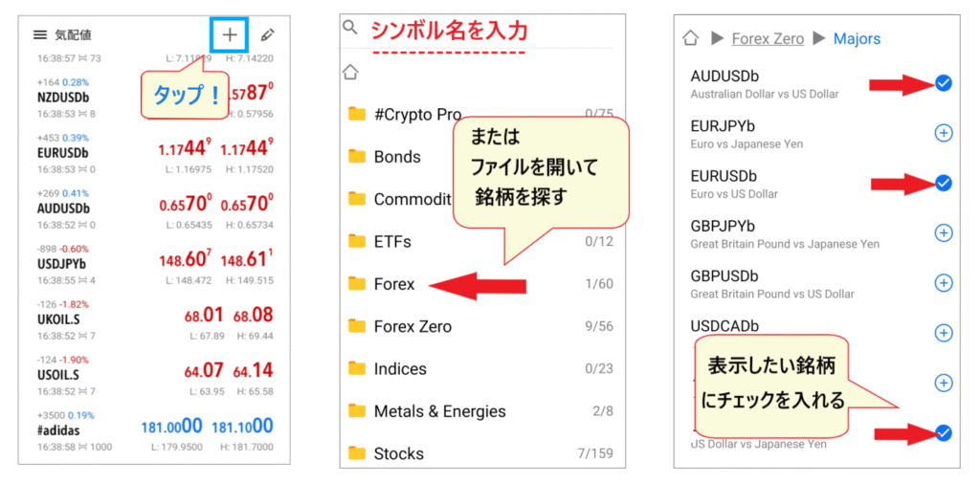This screenshot has width=980, height=483.
Task: Select the Majors breadcrumb item
Action: [857, 38]
